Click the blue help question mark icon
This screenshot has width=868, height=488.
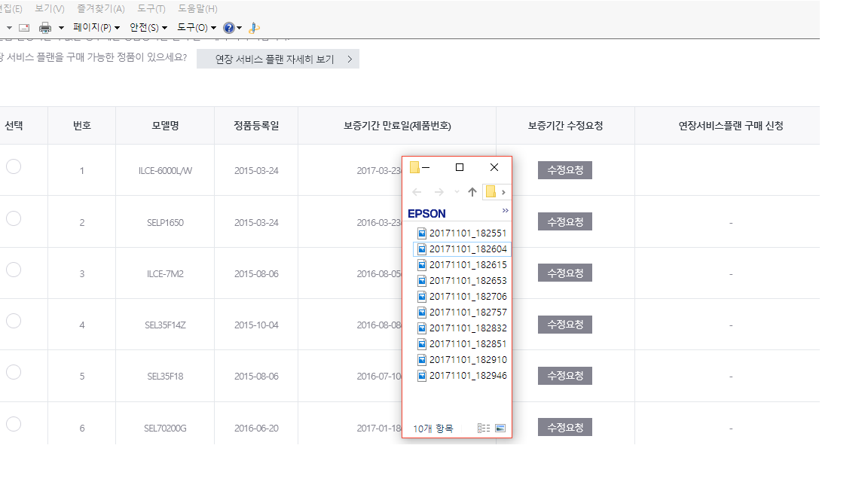click(229, 28)
